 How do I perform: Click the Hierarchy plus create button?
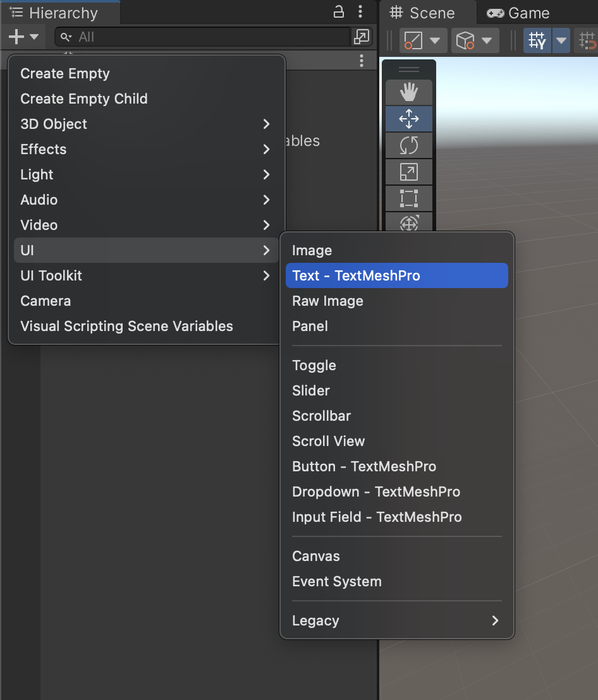16,37
